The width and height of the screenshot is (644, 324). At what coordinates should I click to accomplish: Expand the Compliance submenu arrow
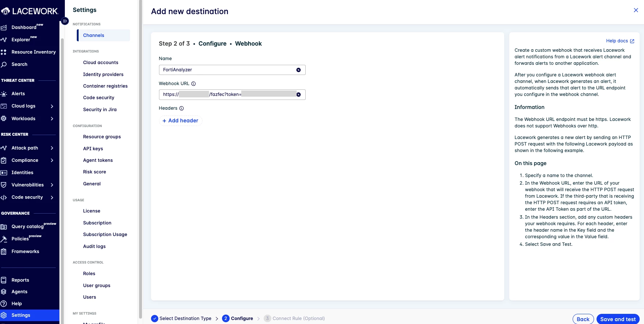[52, 160]
